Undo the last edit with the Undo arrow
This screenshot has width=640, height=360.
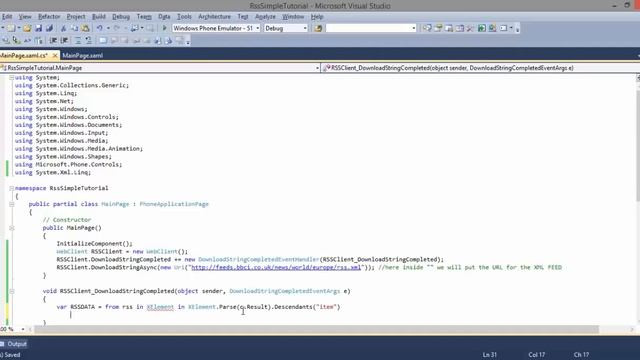tap(100, 28)
